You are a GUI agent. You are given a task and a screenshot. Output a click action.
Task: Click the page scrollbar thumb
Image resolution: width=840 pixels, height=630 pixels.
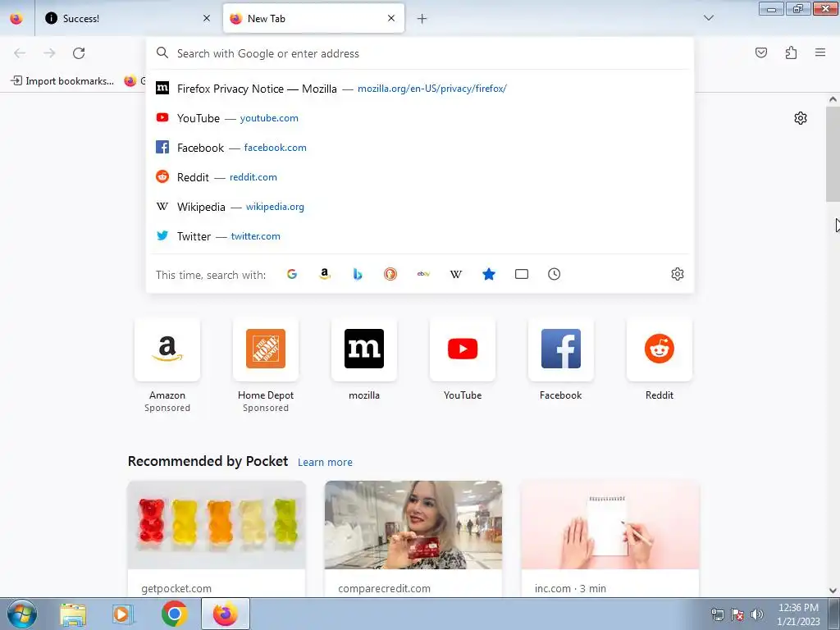click(833, 154)
